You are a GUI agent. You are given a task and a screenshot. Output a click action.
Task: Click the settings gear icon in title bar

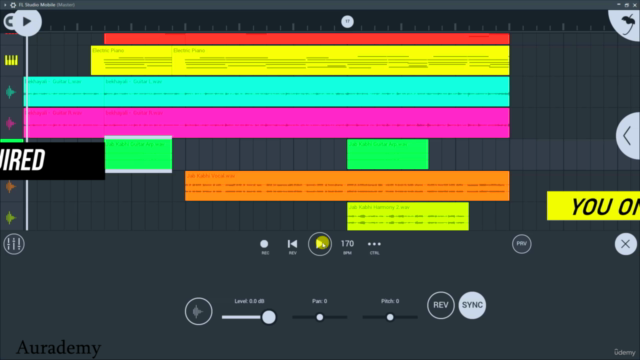click(13, 5)
